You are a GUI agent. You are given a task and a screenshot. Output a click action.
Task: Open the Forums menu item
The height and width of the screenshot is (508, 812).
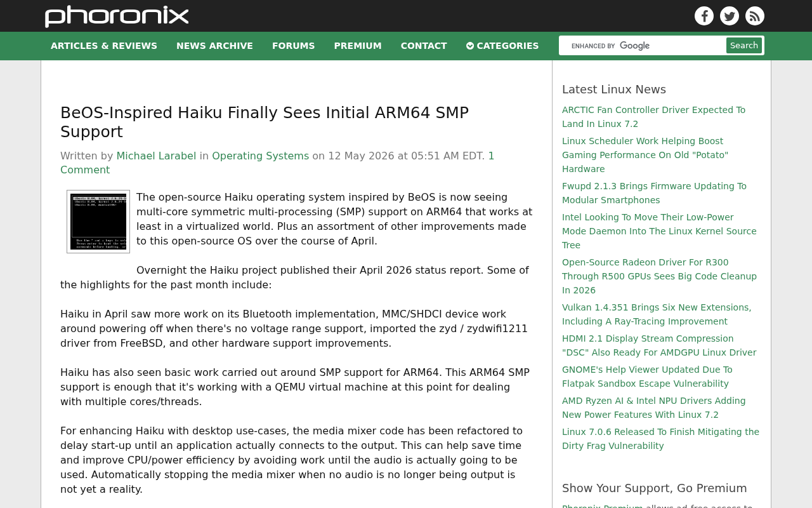[x=293, y=46]
